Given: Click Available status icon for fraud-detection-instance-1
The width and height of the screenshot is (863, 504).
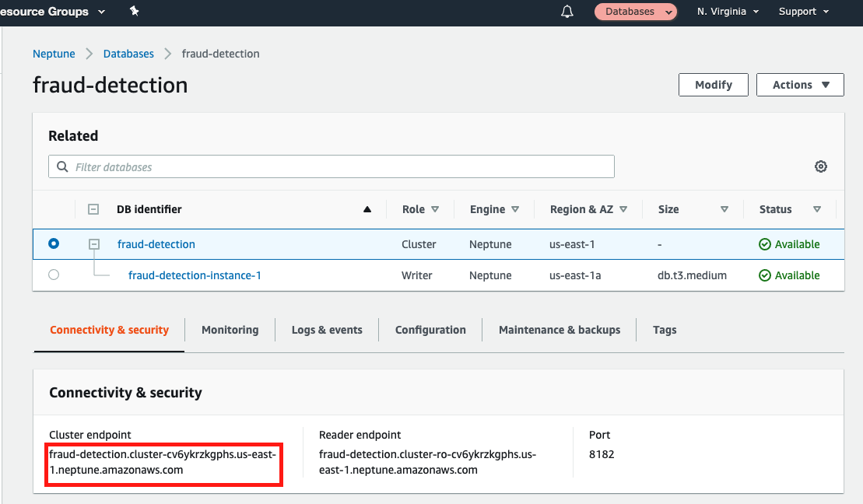Looking at the screenshot, I should click(764, 275).
